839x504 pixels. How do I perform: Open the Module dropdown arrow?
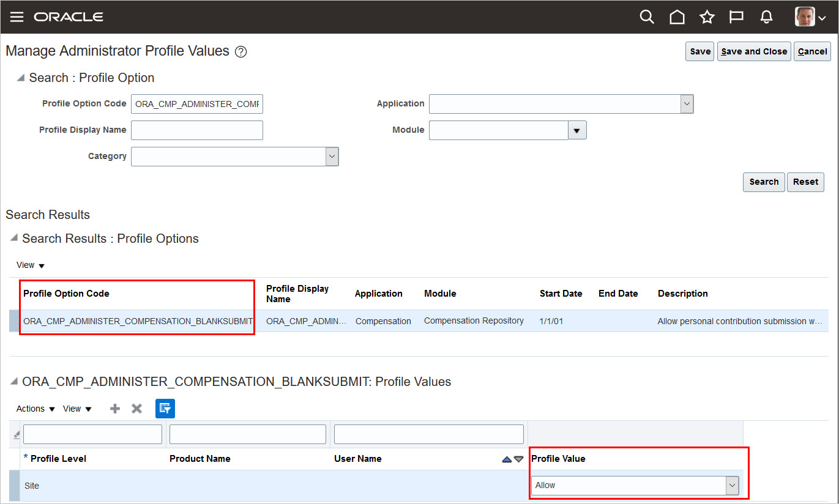tap(577, 130)
